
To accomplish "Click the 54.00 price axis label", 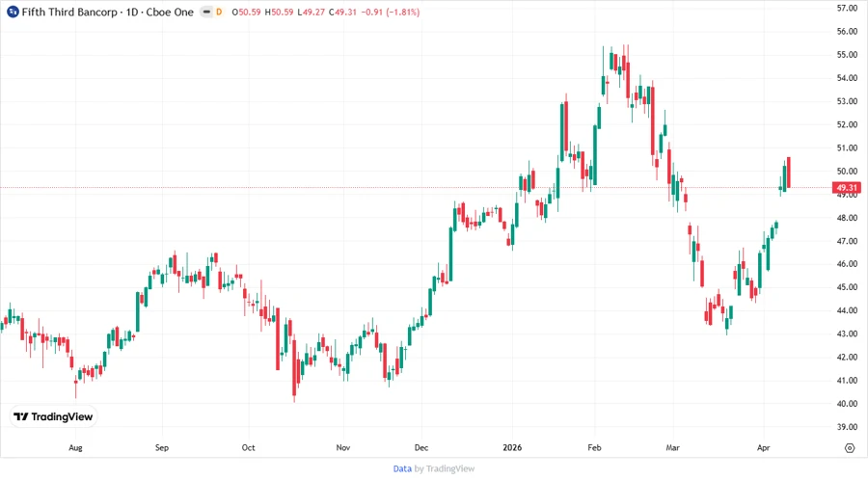I will coord(847,78).
